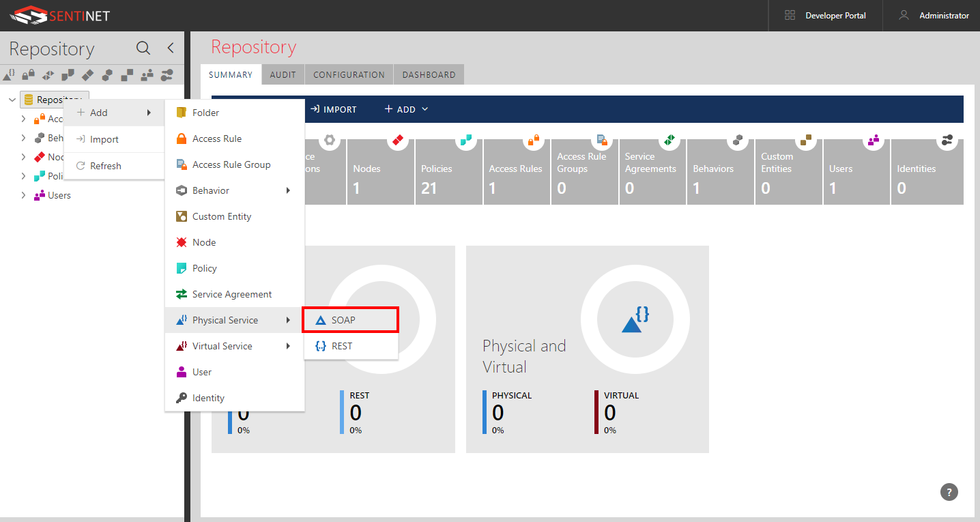This screenshot has height=522, width=980.
Task: Add a new Identity
Action: pos(234,398)
